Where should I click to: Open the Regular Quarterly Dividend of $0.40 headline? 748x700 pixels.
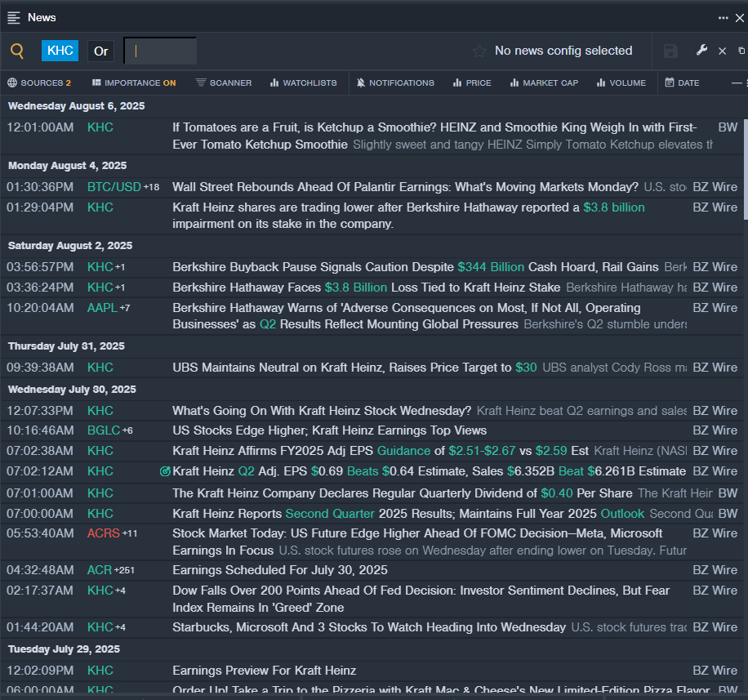coord(403,493)
